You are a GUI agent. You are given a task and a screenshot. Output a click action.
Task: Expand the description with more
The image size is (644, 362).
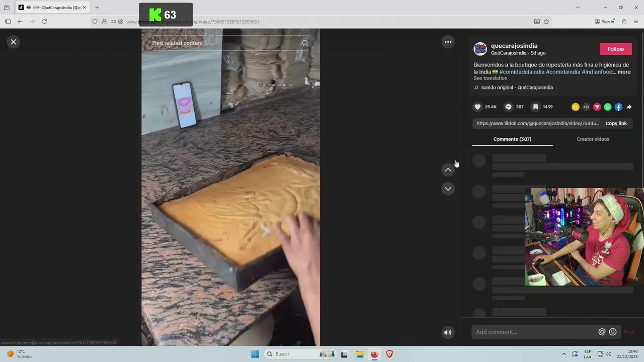tap(624, 72)
